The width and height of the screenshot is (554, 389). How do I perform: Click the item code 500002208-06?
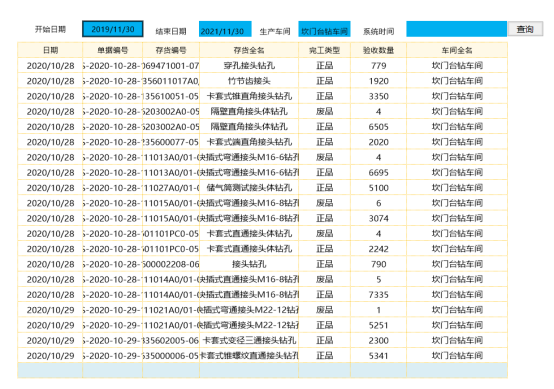171,264
